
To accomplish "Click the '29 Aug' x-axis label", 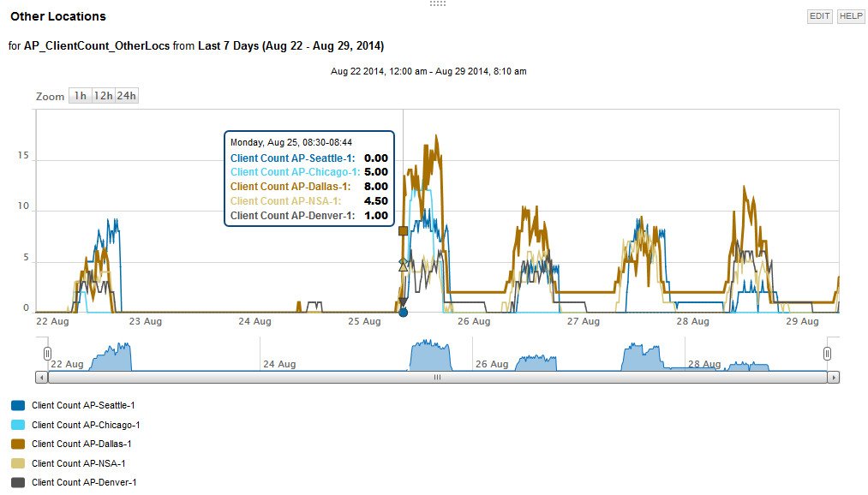I will pyautogui.click(x=802, y=321).
